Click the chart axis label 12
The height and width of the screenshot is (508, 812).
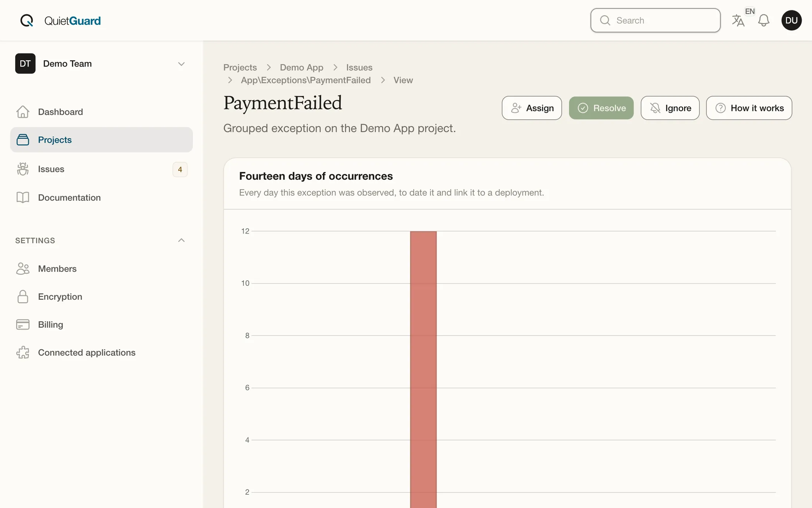[x=245, y=231]
